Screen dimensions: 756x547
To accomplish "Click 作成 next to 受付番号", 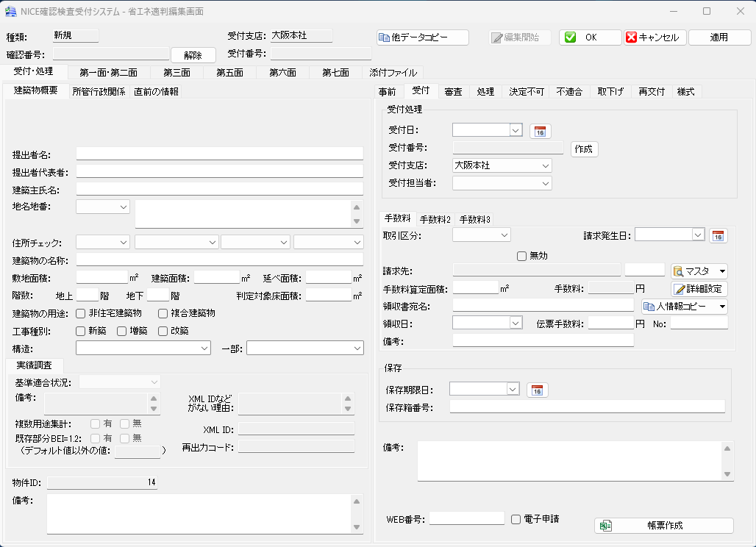I will 584,149.
